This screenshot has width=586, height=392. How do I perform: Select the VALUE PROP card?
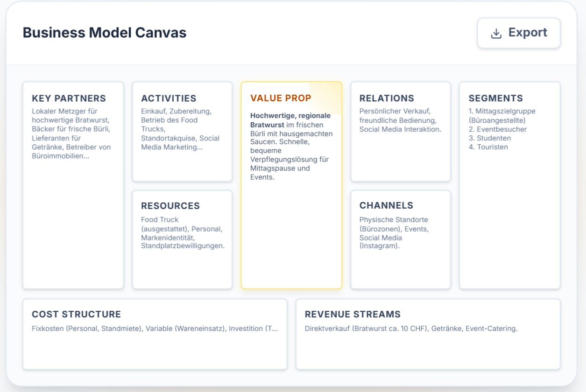pyautogui.click(x=291, y=184)
